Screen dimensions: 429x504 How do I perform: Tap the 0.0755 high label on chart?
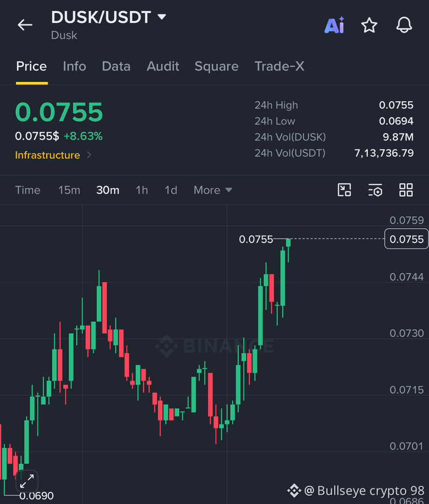tap(256, 239)
